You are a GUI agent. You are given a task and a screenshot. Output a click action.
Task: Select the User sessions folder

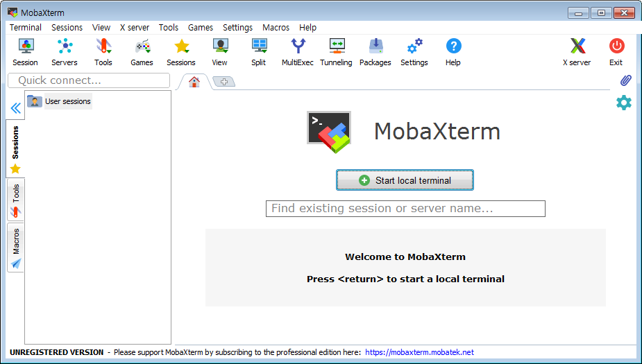tap(60, 101)
